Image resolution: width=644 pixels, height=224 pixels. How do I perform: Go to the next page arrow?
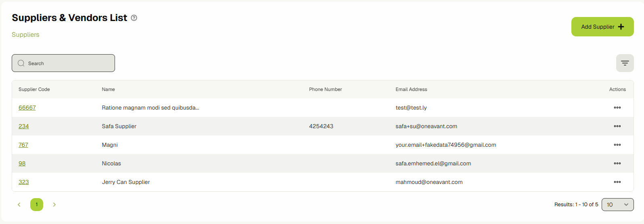[x=54, y=205]
